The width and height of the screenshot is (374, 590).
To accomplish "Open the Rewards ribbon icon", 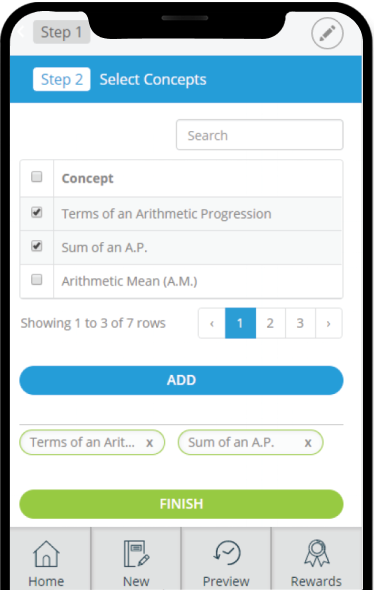I will tap(317, 553).
